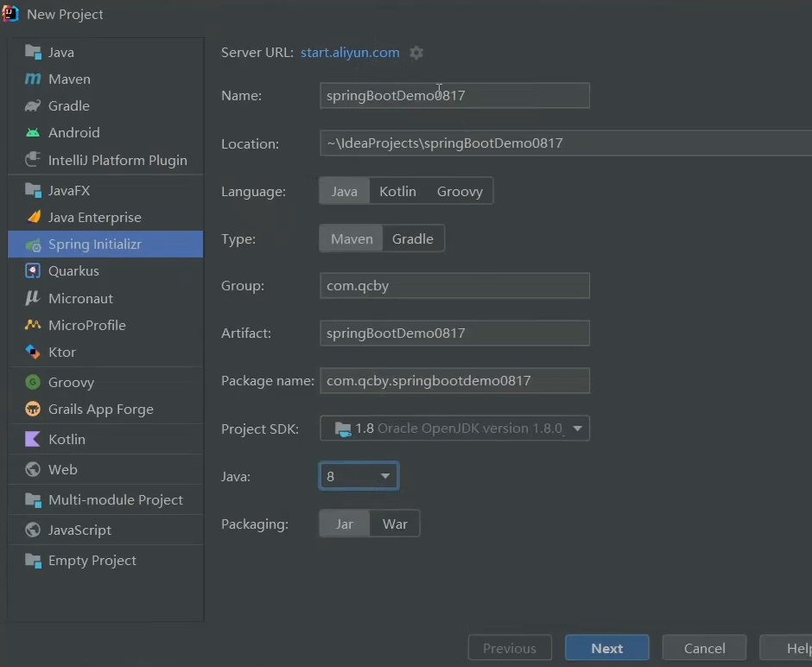
Task: Choose Maven as build type
Action: pos(352,238)
